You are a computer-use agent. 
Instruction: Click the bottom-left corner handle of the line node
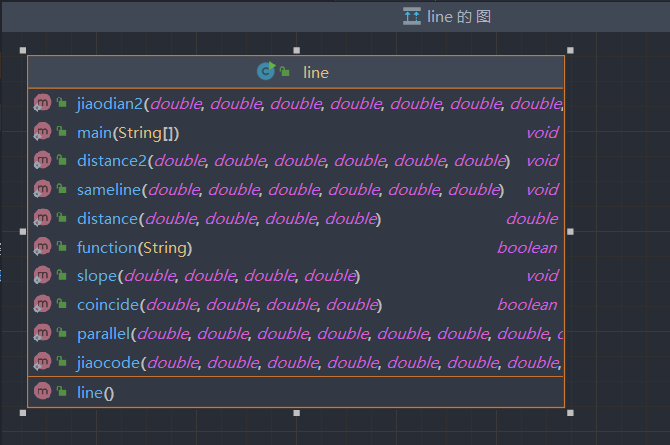pos(23,413)
